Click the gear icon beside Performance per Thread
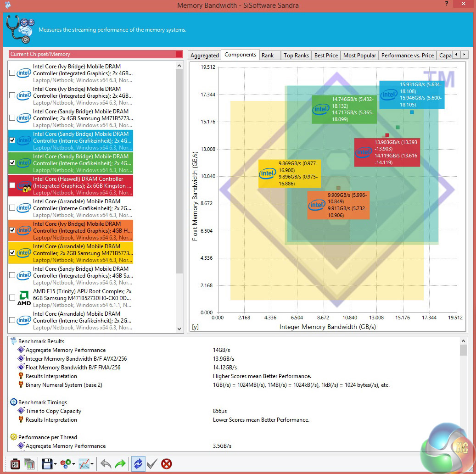Image resolution: width=476 pixels, height=474 pixels. 13,437
